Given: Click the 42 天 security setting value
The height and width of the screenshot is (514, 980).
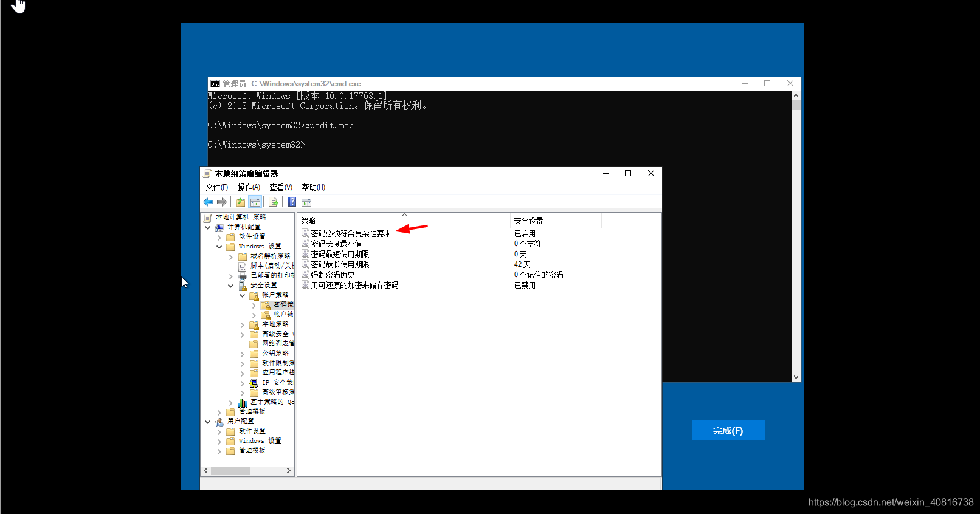Looking at the screenshot, I should point(522,264).
